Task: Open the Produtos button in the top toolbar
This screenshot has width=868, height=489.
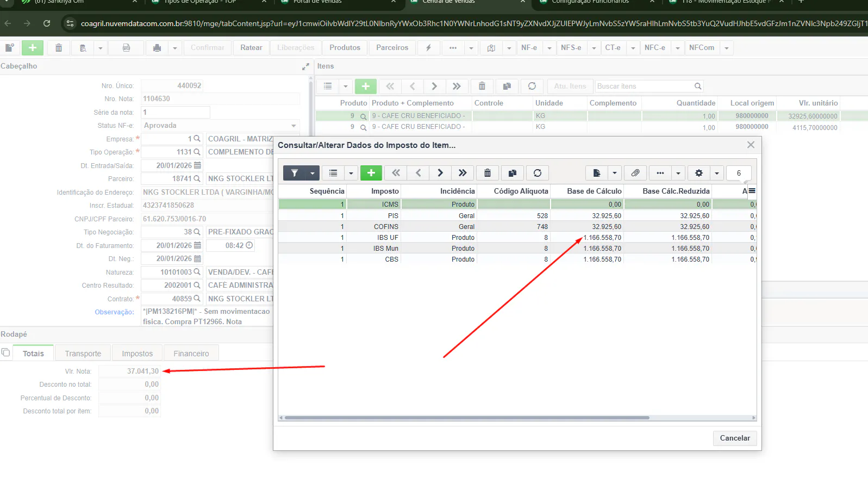Action: click(345, 48)
